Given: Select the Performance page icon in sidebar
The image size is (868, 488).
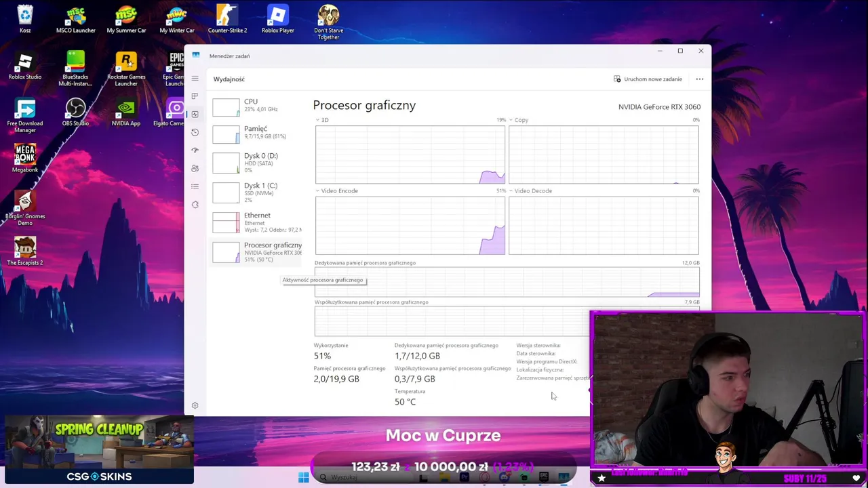Looking at the screenshot, I should (x=195, y=114).
